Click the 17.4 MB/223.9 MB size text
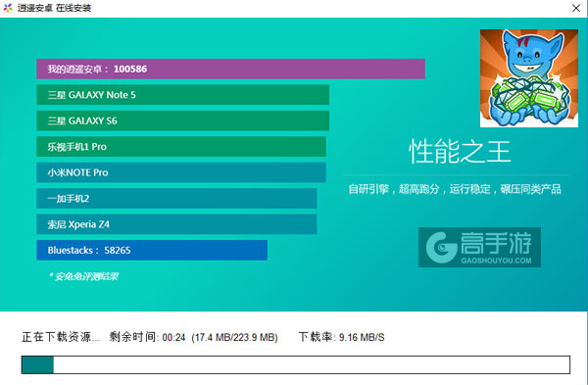588x385 pixels. pyautogui.click(x=234, y=338)
